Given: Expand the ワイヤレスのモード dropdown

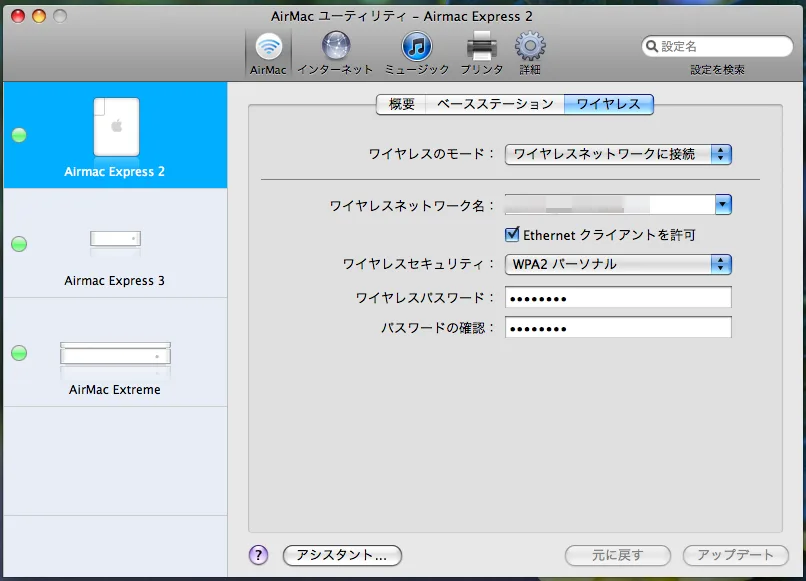Looking at the screenshot, I should point(618,154).
